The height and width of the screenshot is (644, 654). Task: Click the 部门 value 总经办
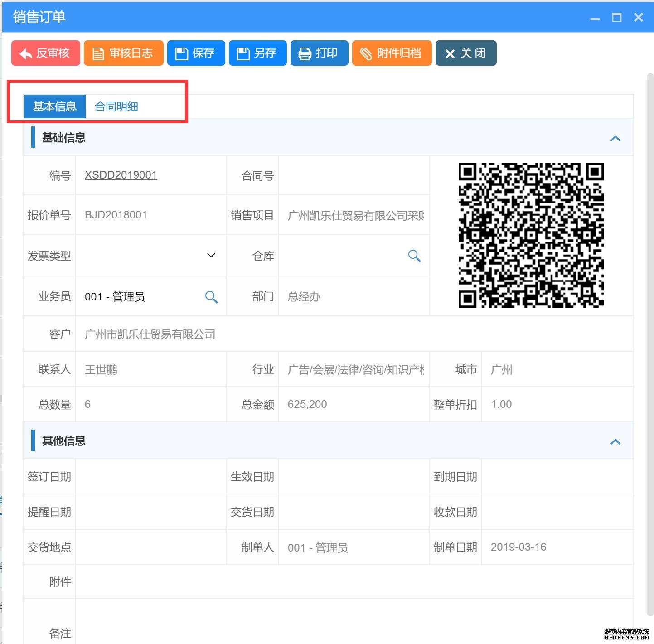(x=304, y=297)
